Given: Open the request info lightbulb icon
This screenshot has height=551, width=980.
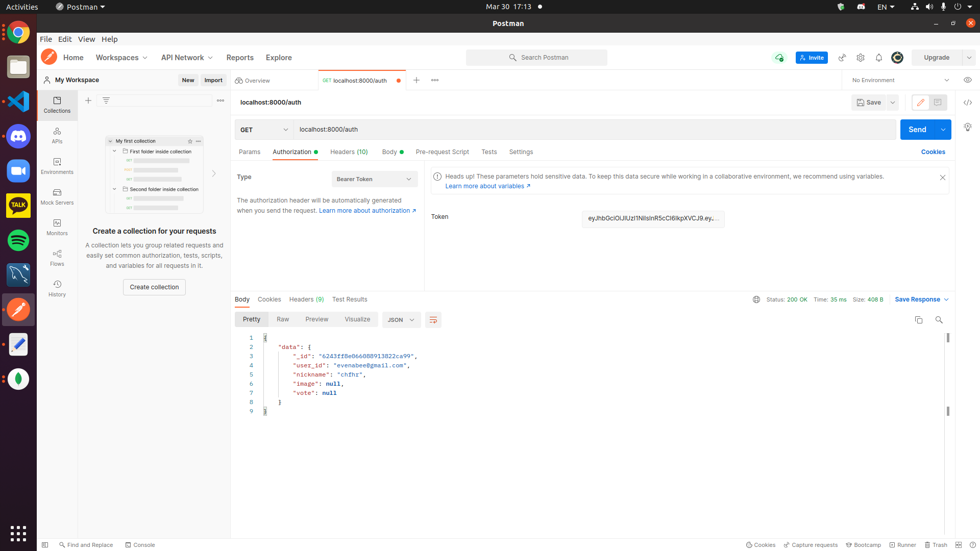Looking at the screenshot, I should pos(968,127).
